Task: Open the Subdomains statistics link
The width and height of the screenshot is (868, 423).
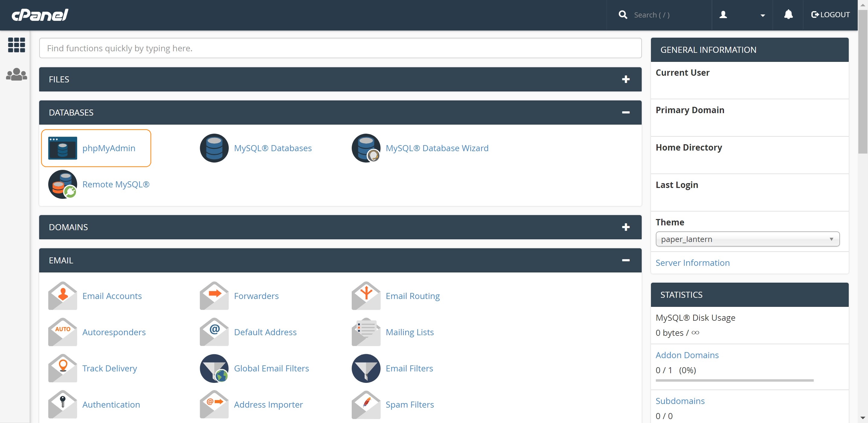Action: 680,401
